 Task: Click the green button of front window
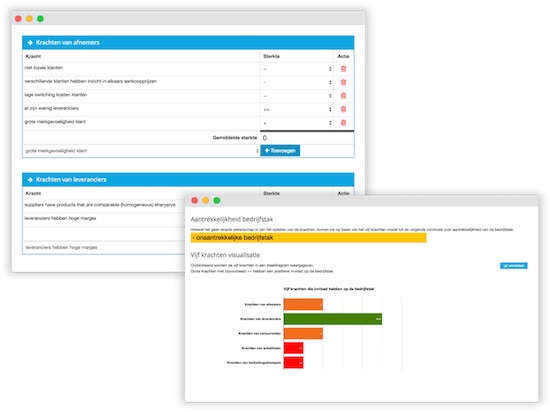[x=217, y=200]
